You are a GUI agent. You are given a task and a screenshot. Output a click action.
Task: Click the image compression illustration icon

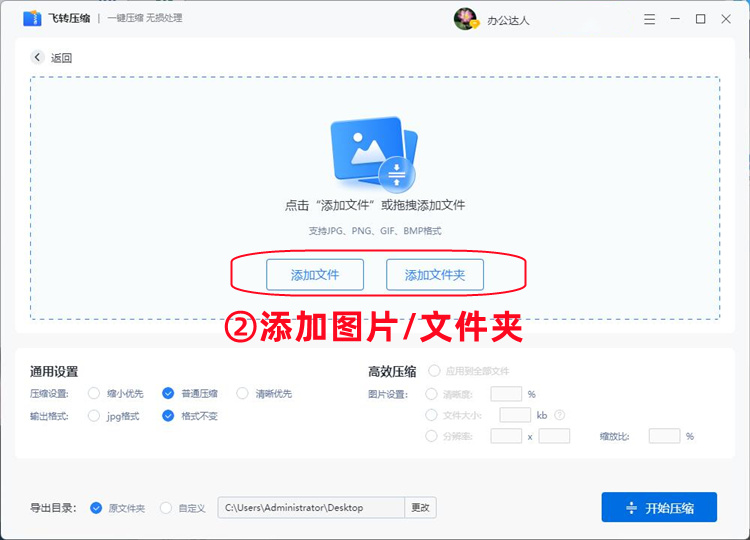(x=374, y=154)
